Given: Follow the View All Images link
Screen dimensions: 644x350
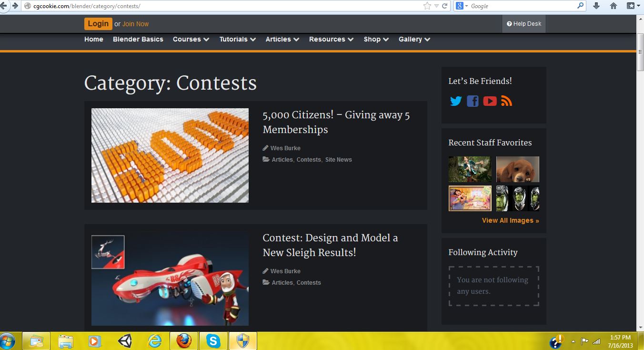Looking at the screenshot, I should (x=510, y=220).
